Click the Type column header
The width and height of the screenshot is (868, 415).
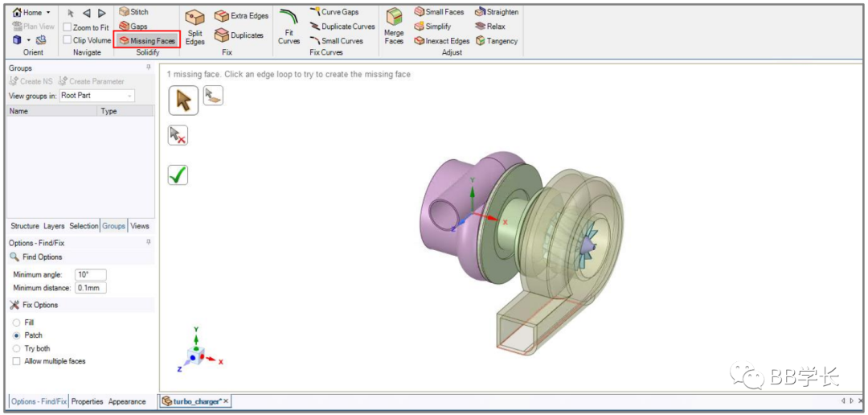tap(125, 111)
